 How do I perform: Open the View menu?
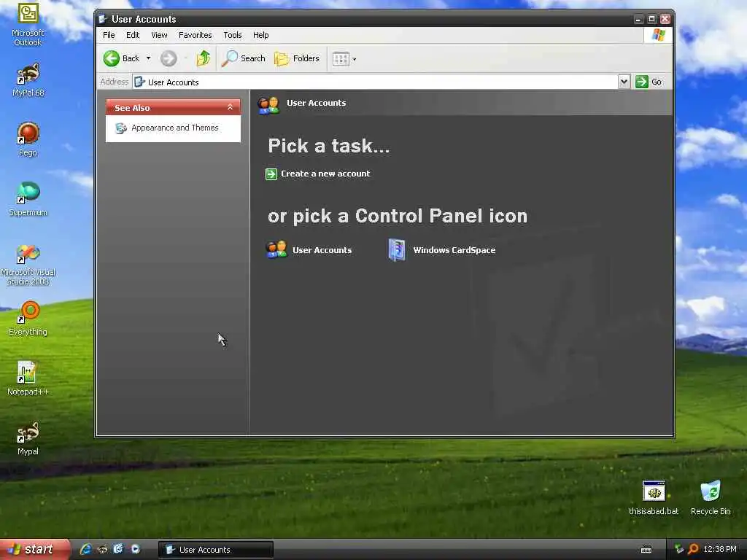[x=159, y=35]
